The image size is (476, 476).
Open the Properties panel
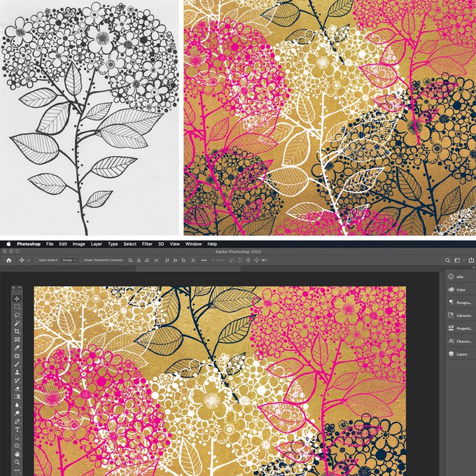pos(460,328)
